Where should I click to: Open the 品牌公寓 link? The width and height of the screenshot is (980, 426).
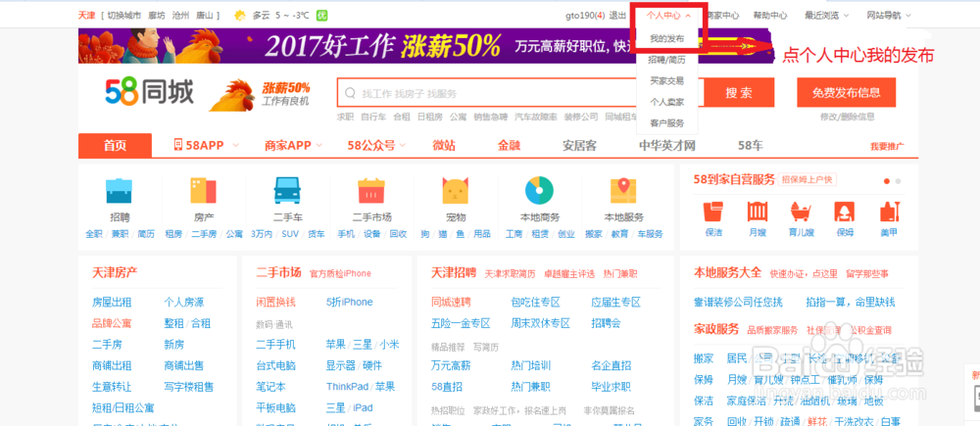pyautogui.click(x=112, y=323)
